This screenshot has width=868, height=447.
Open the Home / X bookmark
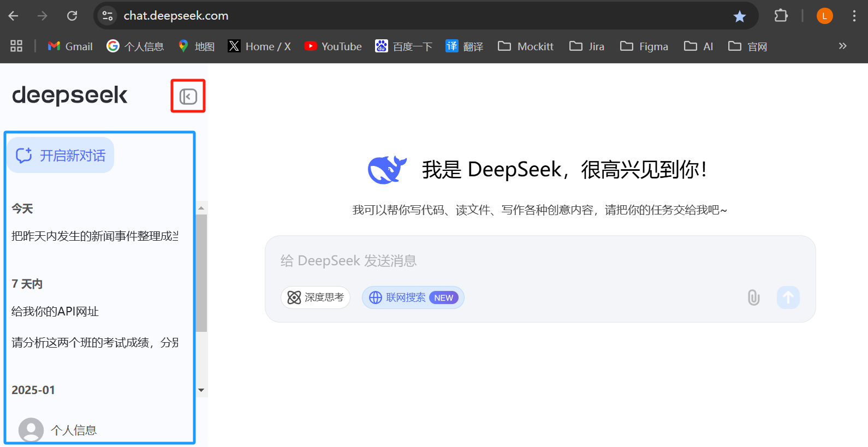click(x=260, y=46)
